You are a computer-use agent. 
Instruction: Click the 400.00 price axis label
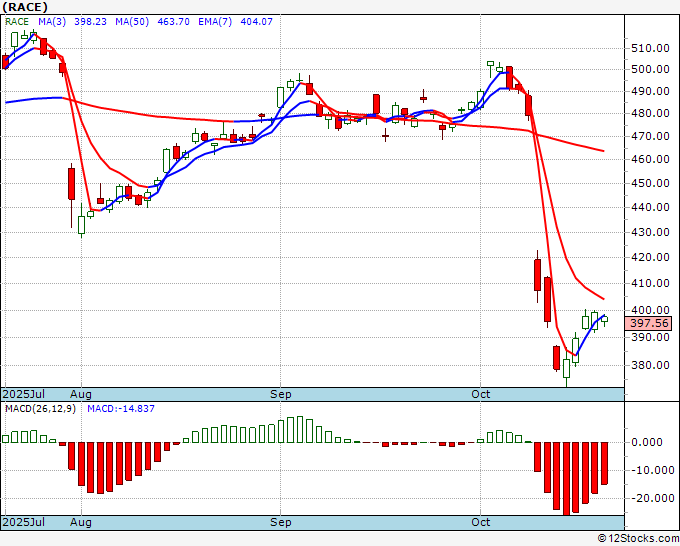tap(650, 311)
